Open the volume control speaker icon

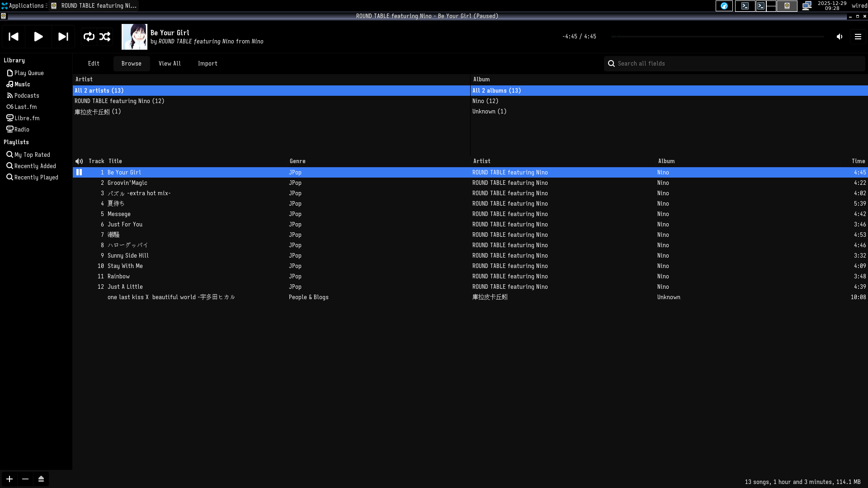pyautogui.click(x=840, y=37)
